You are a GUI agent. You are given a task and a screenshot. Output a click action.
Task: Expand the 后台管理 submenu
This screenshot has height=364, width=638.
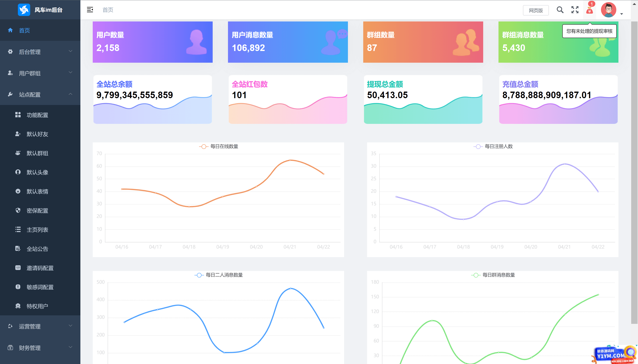click(x=39, y=51)
